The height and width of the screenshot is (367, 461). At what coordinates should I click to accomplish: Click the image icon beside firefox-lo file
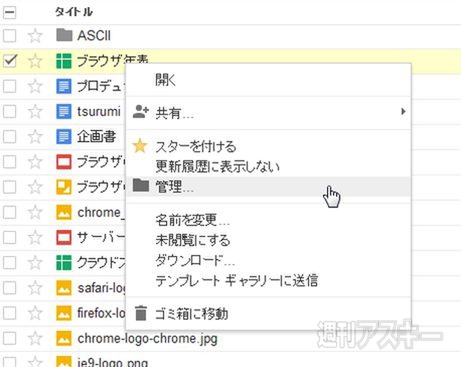(x=64, y=313)
